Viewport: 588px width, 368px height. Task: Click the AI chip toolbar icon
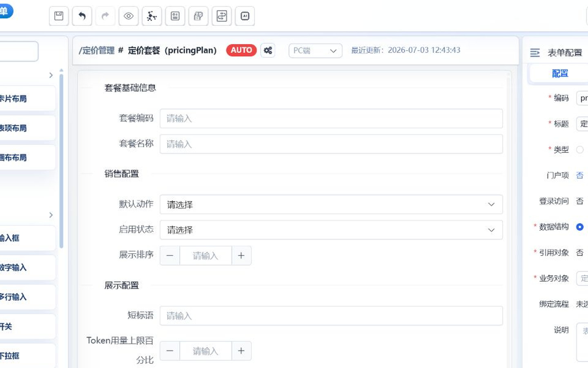(245, 16)
